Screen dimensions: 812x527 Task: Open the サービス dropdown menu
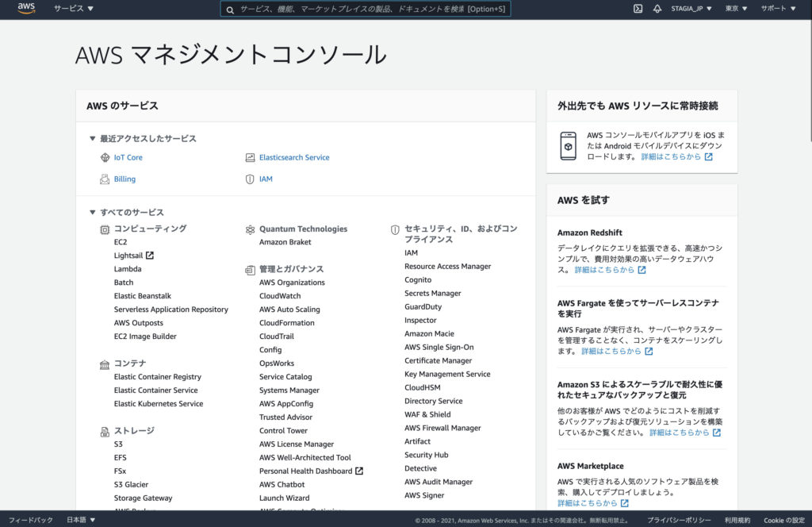(73, 9)
